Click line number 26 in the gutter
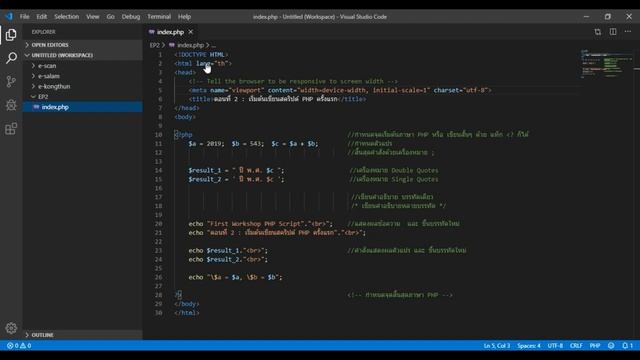 tap(158, 277)
